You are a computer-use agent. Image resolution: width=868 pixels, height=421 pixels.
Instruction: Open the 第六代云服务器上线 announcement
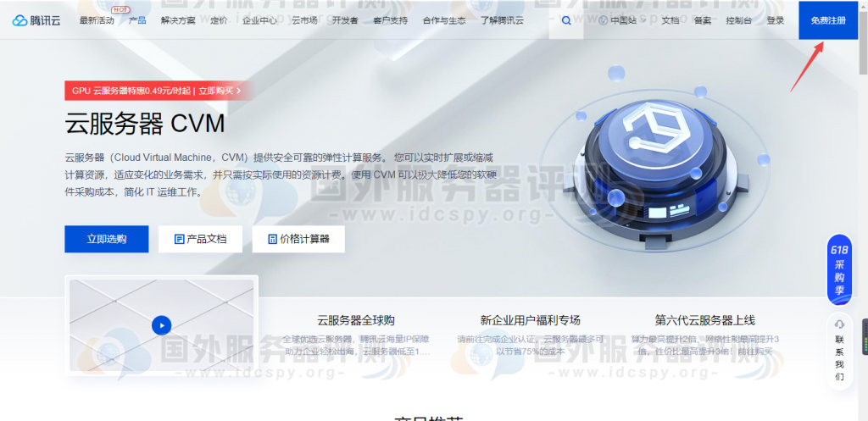(x=704, y=320)
